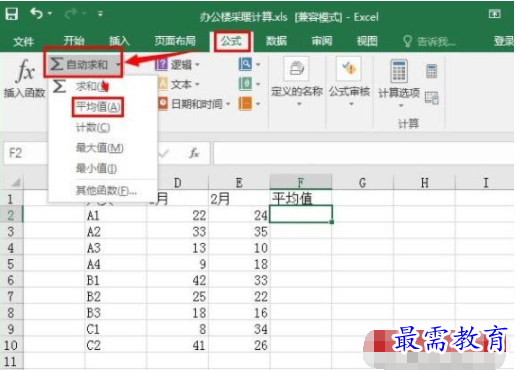
Task: Switch to the 开始 tab
Action: [74, 41]
